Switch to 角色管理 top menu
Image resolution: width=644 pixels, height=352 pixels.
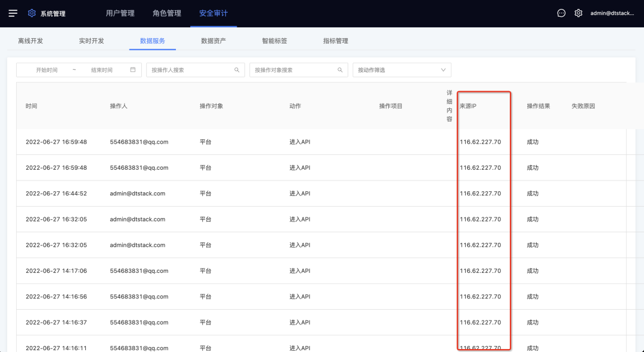pos(167,13)
